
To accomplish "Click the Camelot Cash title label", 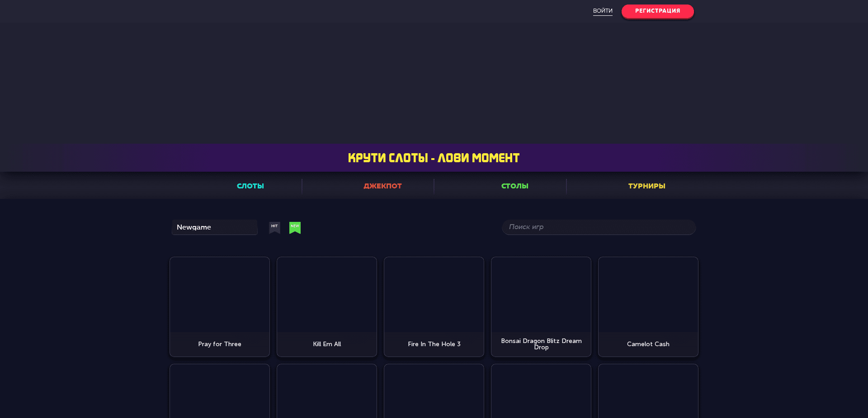I will [x=648, y=344].
